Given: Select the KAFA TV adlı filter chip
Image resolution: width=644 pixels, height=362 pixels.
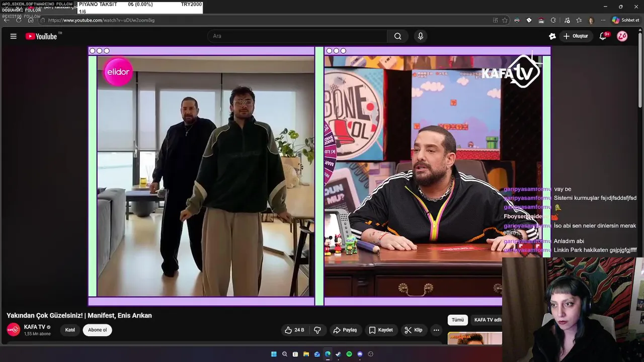Looking at the screenshot, I should [x=488, y=320].
